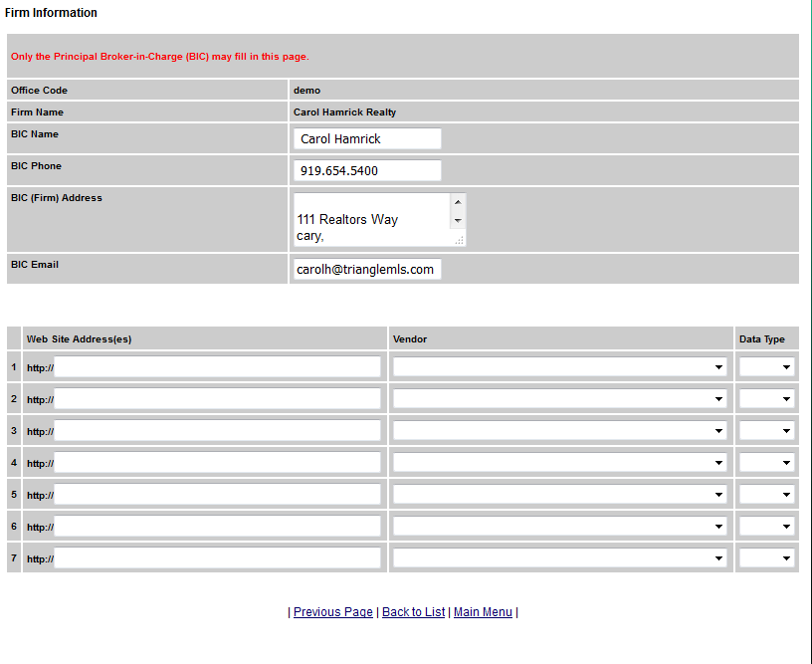Open the Vendor dropdown in row 1
812x664 pixels.
(x=559, y=367)
